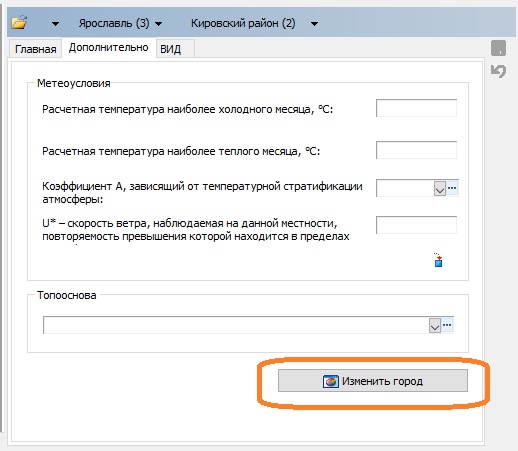
Task: Click the Кировский район (2) breadcrumb label
Action: [x=243, y=23]
